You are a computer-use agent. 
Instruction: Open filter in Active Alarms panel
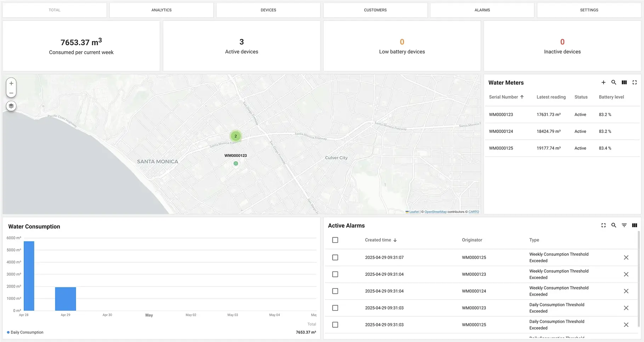[624, 225]
